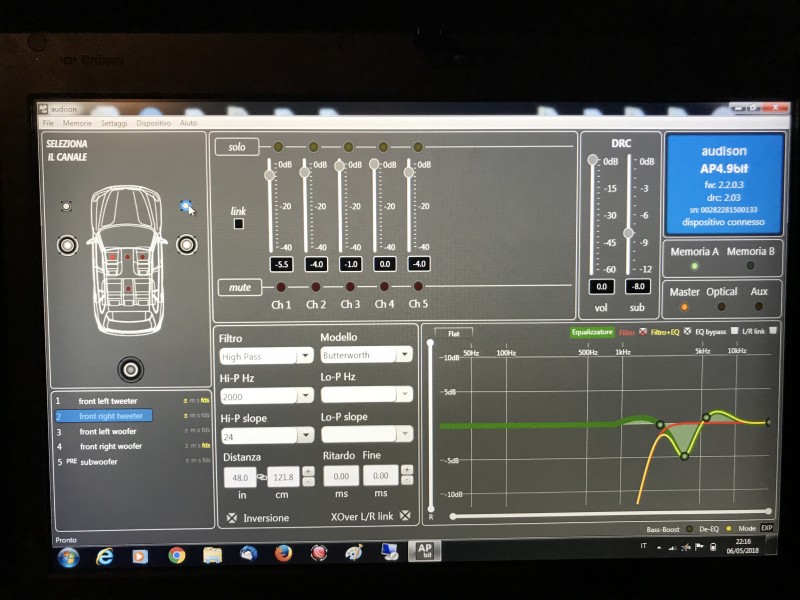Open the File menu

point(48,123)
